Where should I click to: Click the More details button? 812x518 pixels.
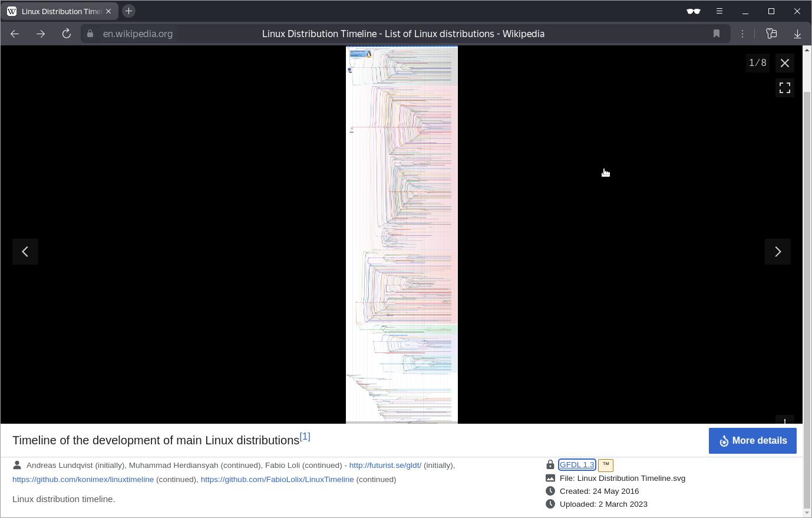click(752, 441)
